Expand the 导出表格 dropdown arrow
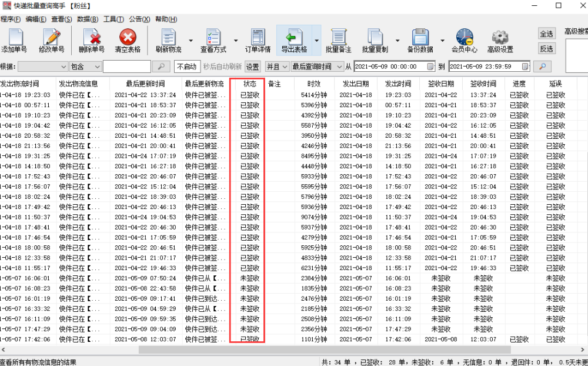 pyautogui.click(x=316, y=41)
